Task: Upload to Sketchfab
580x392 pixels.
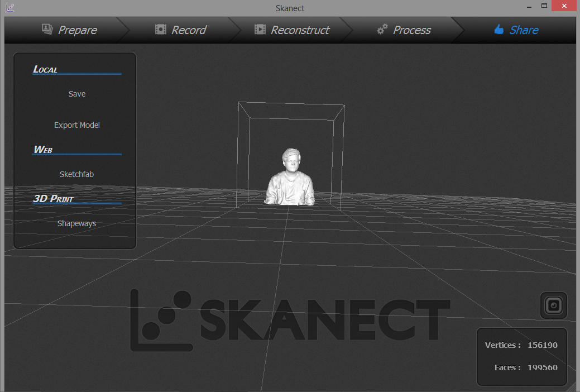Action: click(76, 174)
